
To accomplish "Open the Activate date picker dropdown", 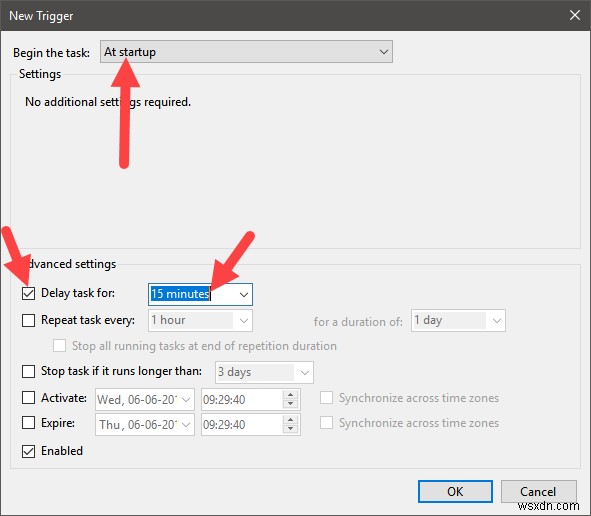I will (x=186, y=400).
